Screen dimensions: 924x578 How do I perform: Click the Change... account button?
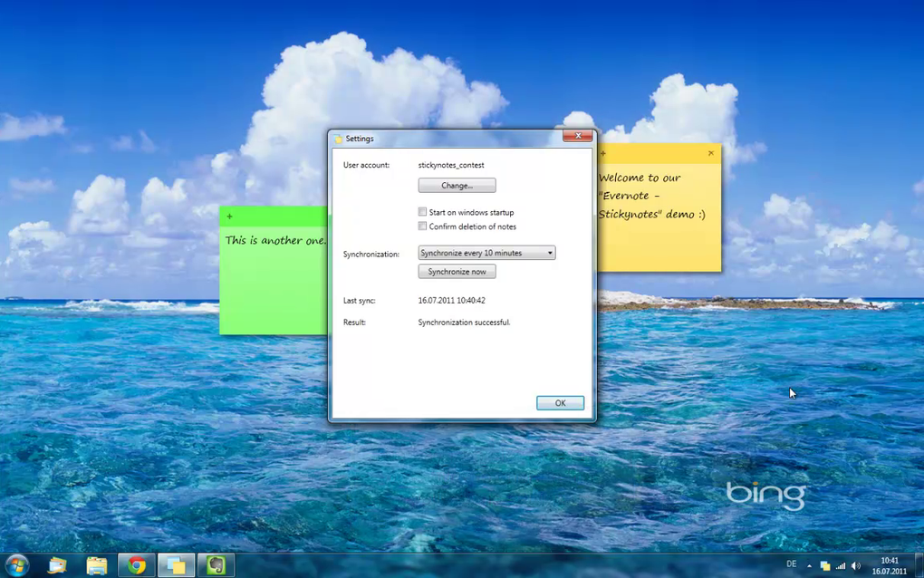coord(457,186)
